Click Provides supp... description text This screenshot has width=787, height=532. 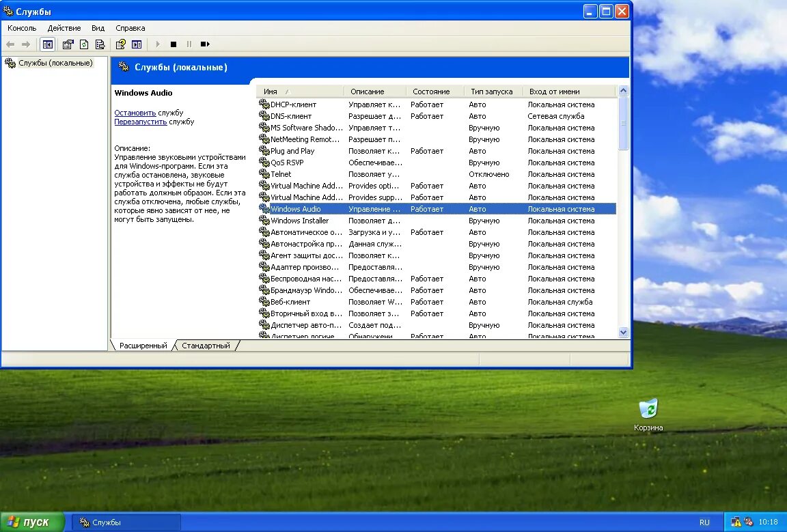coord(376,197)
